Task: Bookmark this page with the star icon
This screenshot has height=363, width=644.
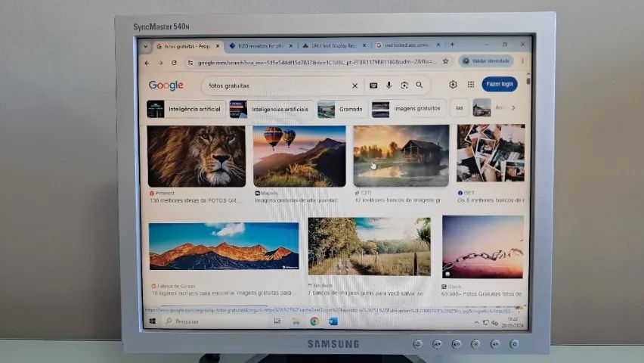Action: [x=446, y=61]
